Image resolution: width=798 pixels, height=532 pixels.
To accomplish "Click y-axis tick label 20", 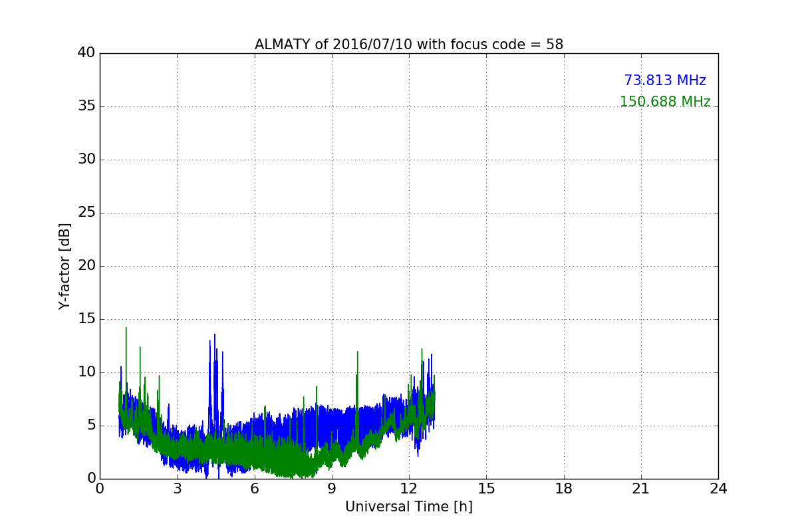I will click(86, 266).
